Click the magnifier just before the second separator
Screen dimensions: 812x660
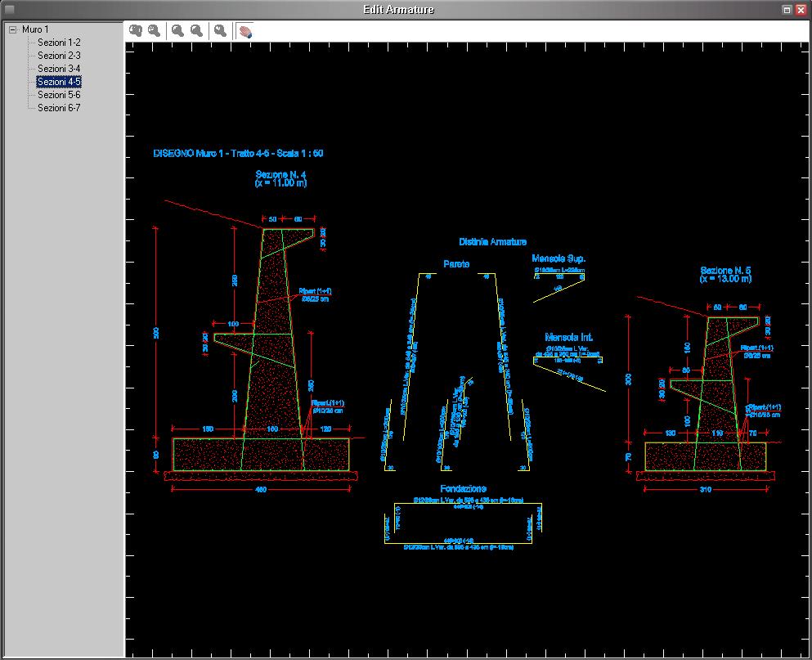[196, 31]
